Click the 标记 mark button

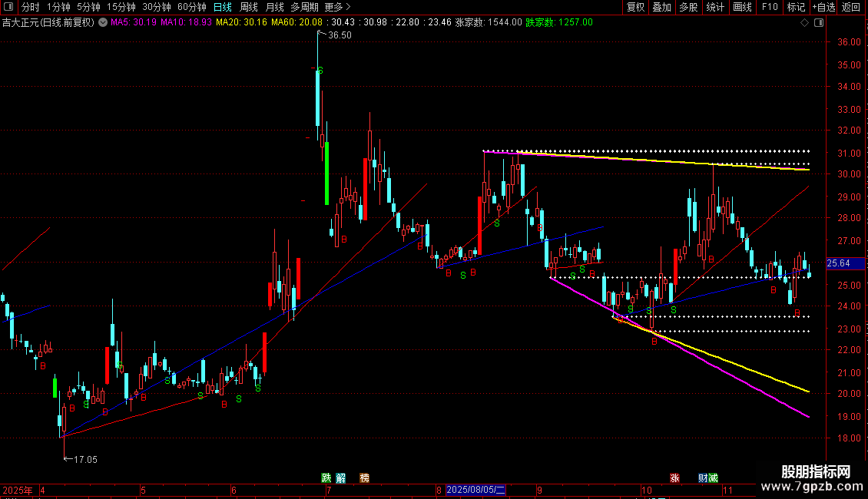[796, 7]
